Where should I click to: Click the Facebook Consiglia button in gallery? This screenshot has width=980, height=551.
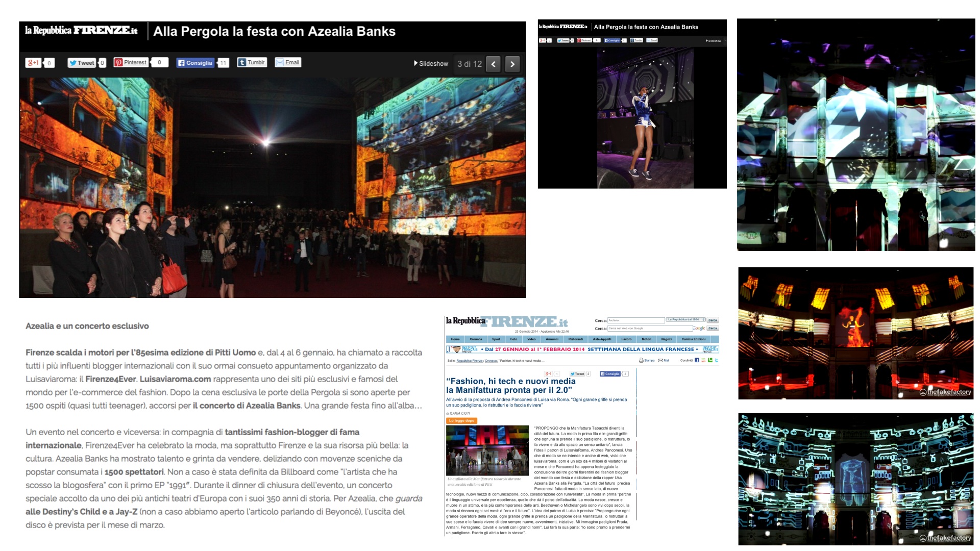195,63
